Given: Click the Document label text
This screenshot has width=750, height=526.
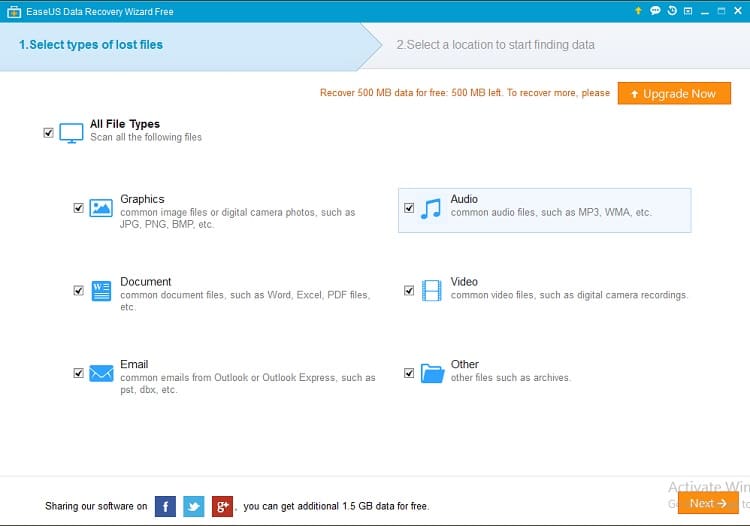Looking at the screenshot, I should 145,282.
